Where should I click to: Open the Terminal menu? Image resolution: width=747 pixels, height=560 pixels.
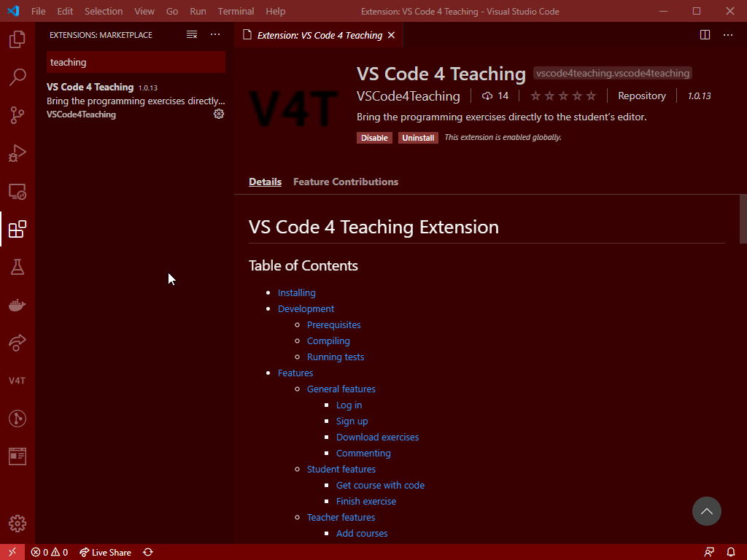tap(236, 11)
